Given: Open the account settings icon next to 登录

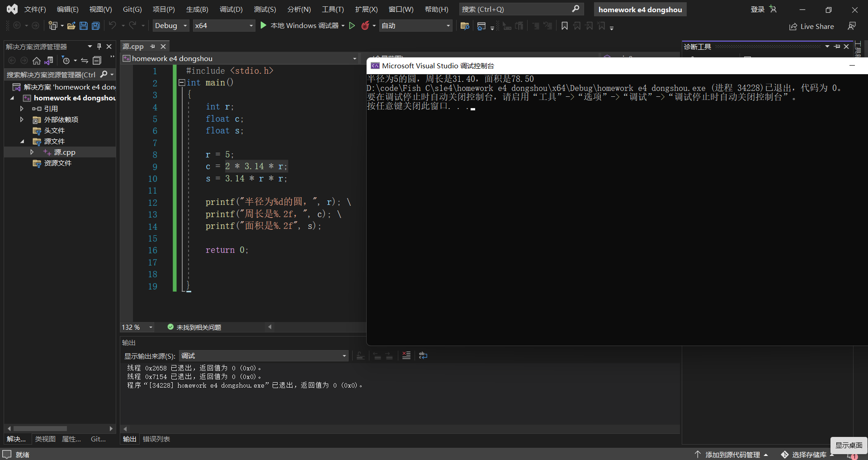Looking at the screenshot, I should (x=773, y=9).
